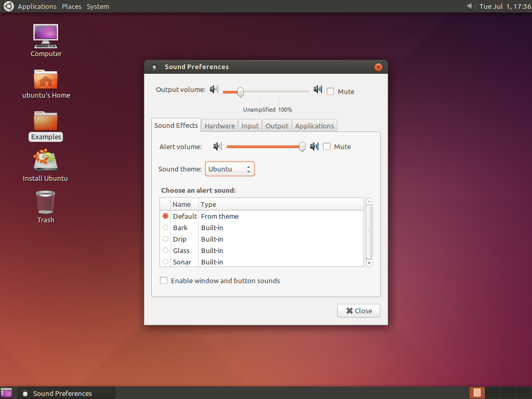The width and height of the screenshot is (532, 399).
Task: Click the volume icon in the top panel
Action: (470, 6)
